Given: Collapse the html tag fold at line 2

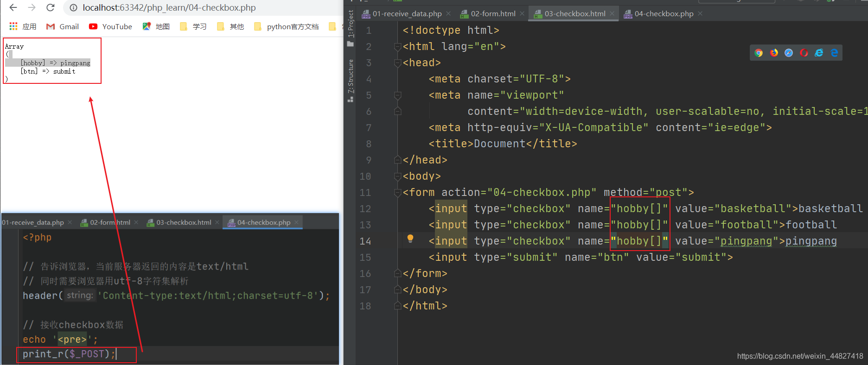Looking at the screenshot, I should tap(397, 47).
